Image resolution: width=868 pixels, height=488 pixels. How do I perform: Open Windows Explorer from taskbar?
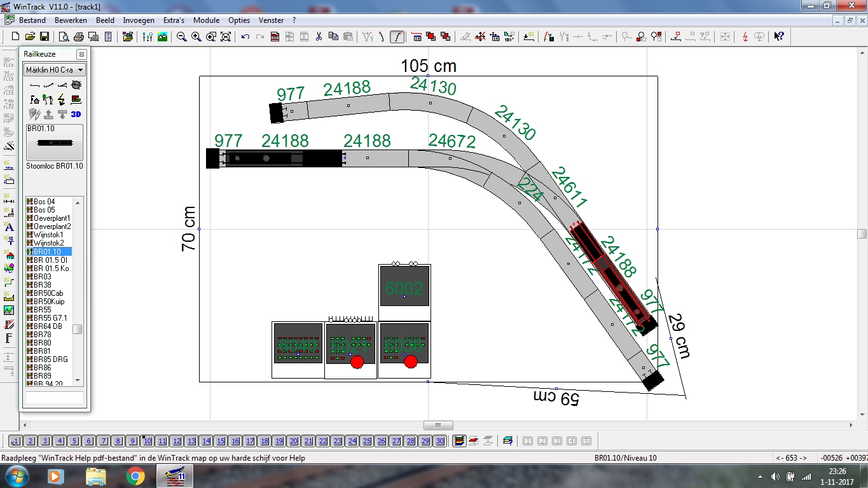tap(95, 476)
